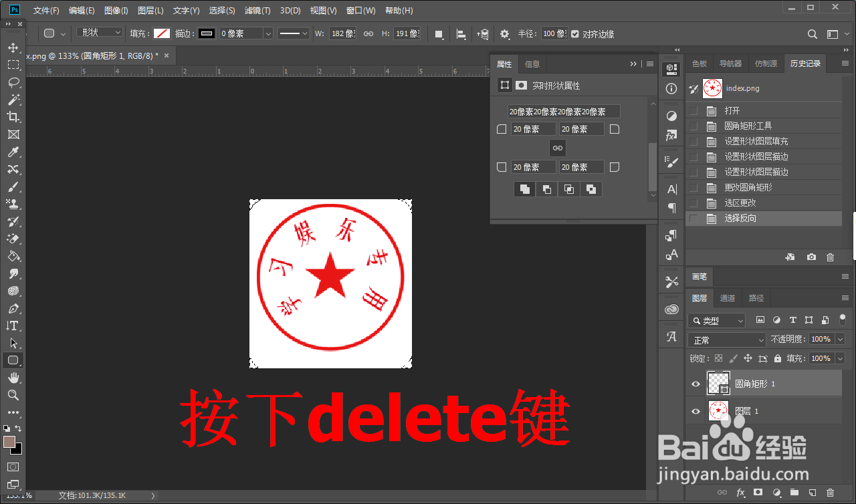Open path alignment options
The width and height of the screenshot is (856, 504).
click(461, 33)
